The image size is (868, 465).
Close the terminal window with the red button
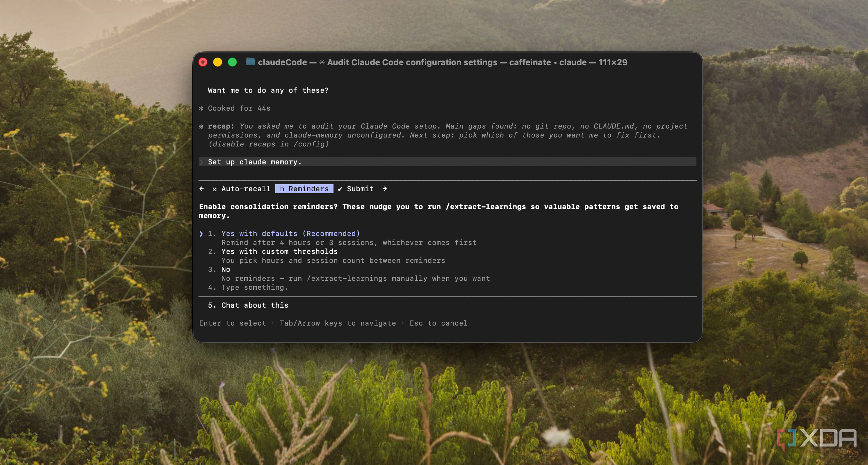click(x=203, y=62)
